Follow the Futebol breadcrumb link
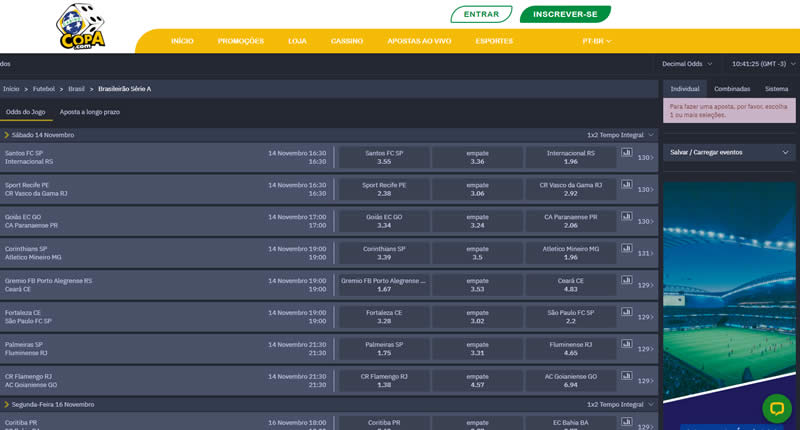Image resolution: width=800 pixels, height=430 pixels. point(44,89)
